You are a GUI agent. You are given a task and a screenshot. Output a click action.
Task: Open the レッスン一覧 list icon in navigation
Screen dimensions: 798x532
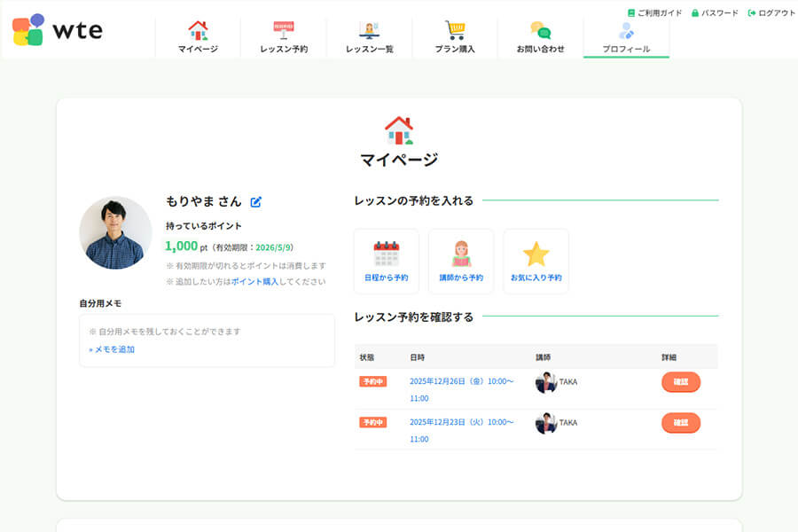(x=370, y=29)
